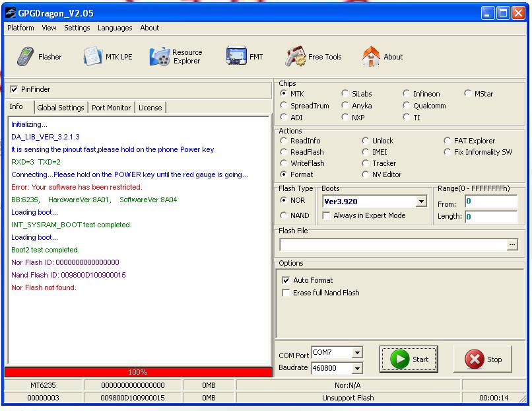Open the View menu
The image size is (532, 411).
[x=49, y=28]
